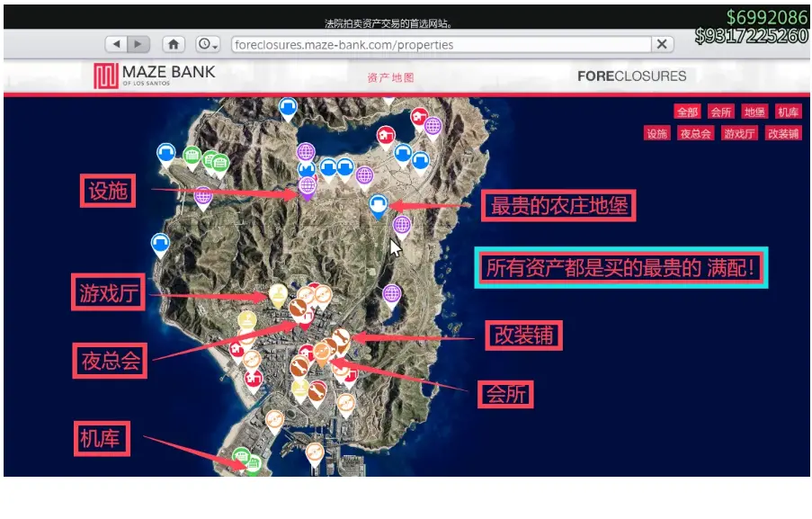Viewport: 812px width, 519px height.
Task: Select purple facility pin between the blue bunker pairs
Action: pyautogui.click(x=364, y=176)
